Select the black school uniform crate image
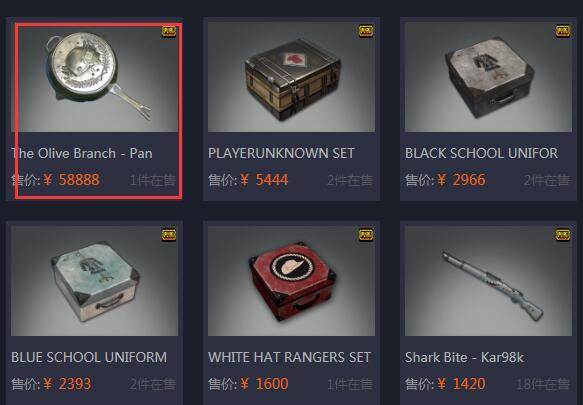The width and height of the screenshot is (583, 405). coord(489,77)
